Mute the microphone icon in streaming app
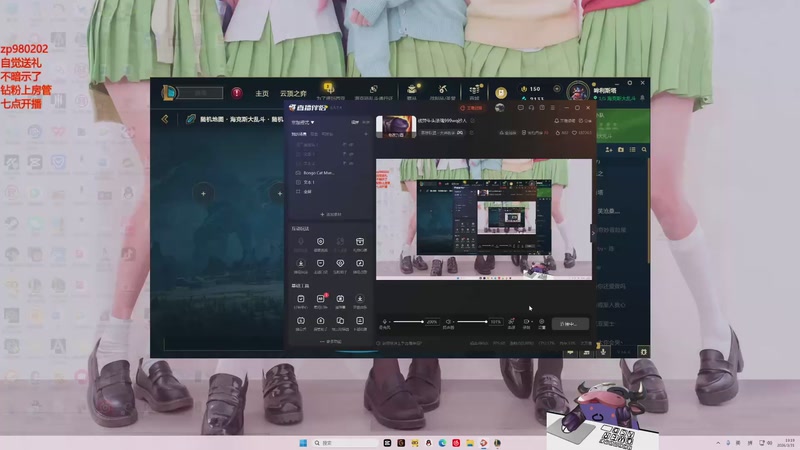800x450 pixels. pyautogui.click(x=385, y=321)
